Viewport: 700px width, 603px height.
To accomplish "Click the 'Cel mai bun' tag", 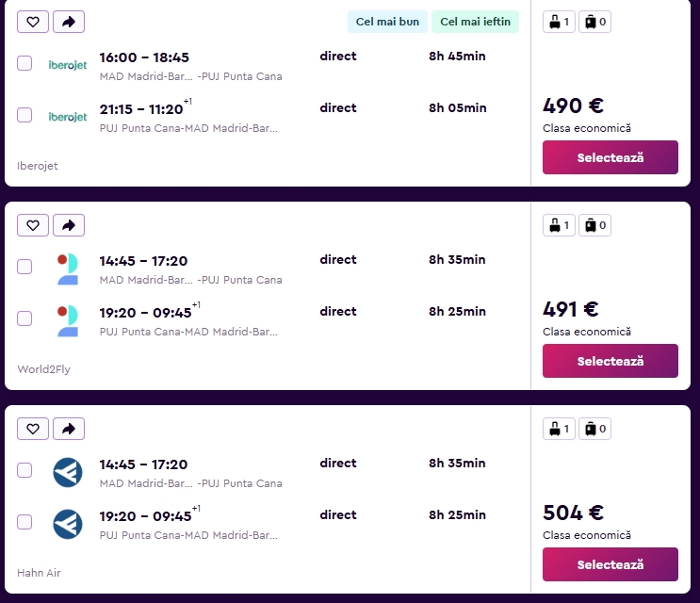I will [387, 22].
